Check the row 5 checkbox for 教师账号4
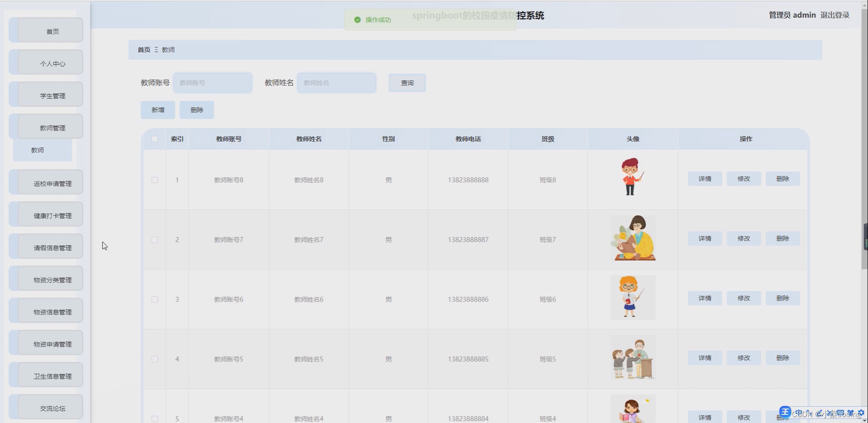The image size is (868, 423). [x=155, y=419]
